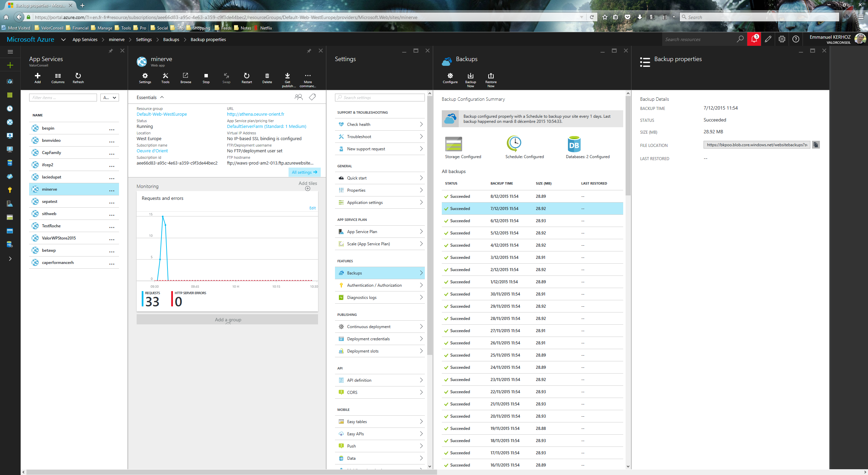Image resolution: width=868 pixels, height=475 pixels.
Task: Open the Troubleshoot settings item
Action: 380,137
